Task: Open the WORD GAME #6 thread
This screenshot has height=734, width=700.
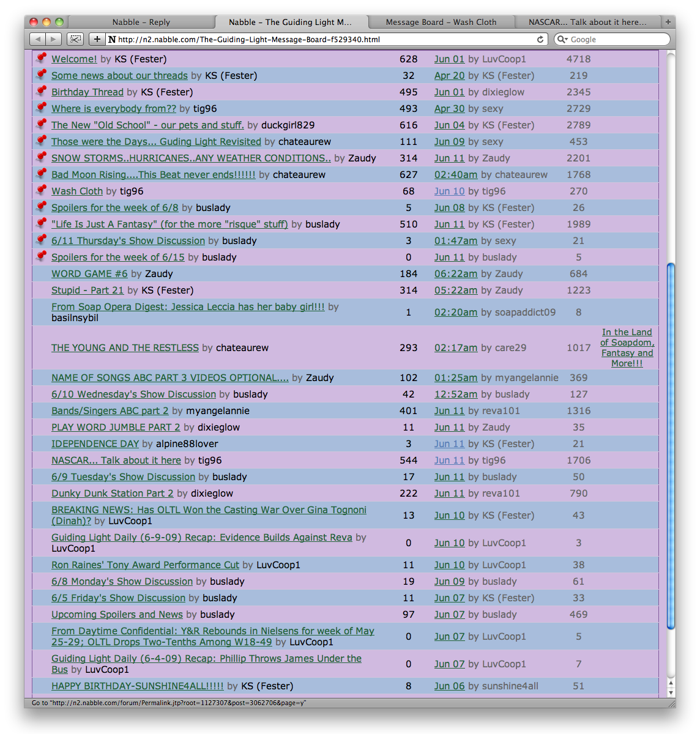Action: tap(89, 274)
